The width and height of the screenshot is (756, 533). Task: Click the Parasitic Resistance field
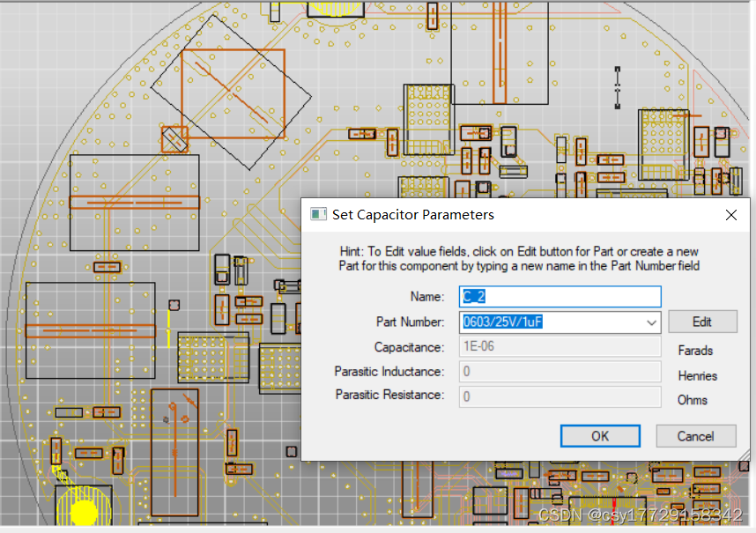[560, 396]
